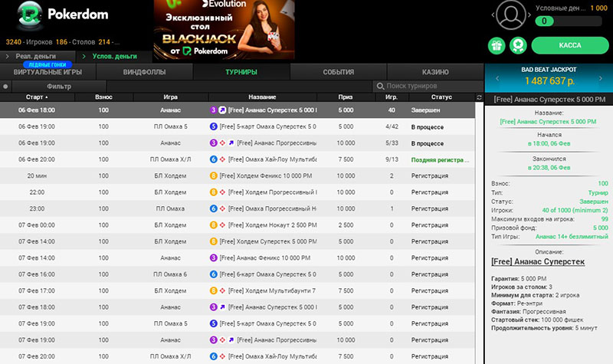Open [Free] Ананас Суперстек 5 000 PM name link
This screenshot has height=364, width=613.
(548, 122)
